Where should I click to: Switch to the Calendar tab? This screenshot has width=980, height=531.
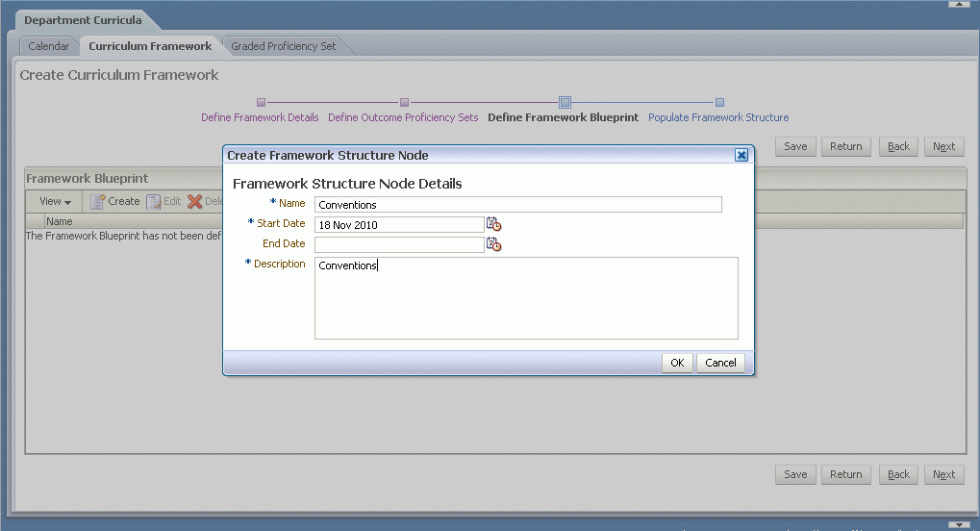49,45
